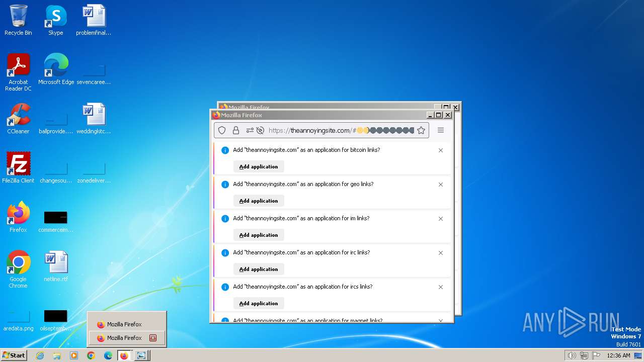Select Acrobat Reader DC desktop shortcut
The image size is (644, 362).
tap(18, 72)
